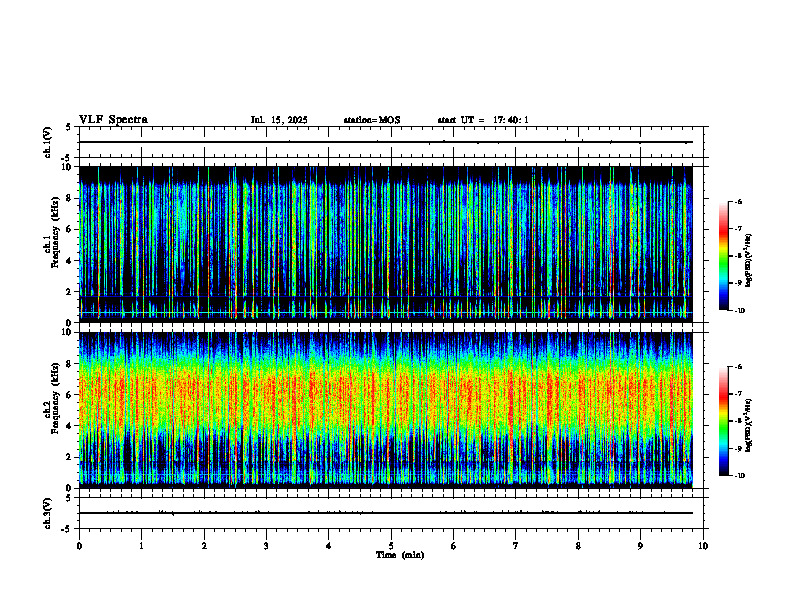Click time axis tick label "4"
792x612 pixels.
(x=329, y=546)
